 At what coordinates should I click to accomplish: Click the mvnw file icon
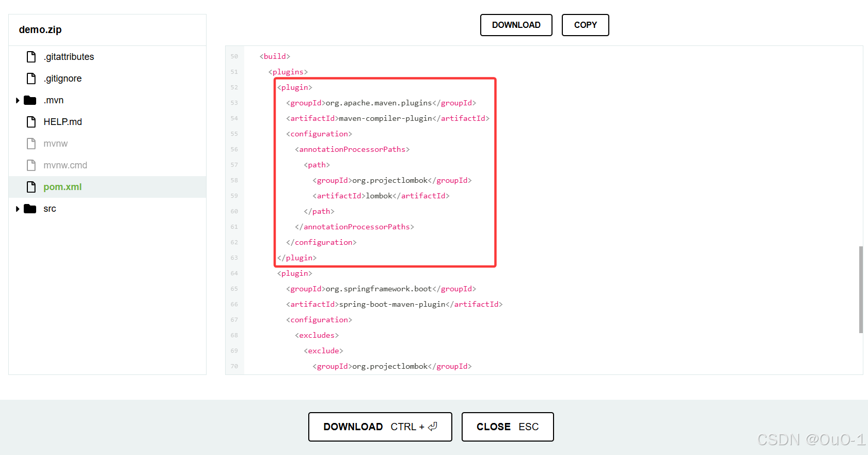tap(31, 144)
